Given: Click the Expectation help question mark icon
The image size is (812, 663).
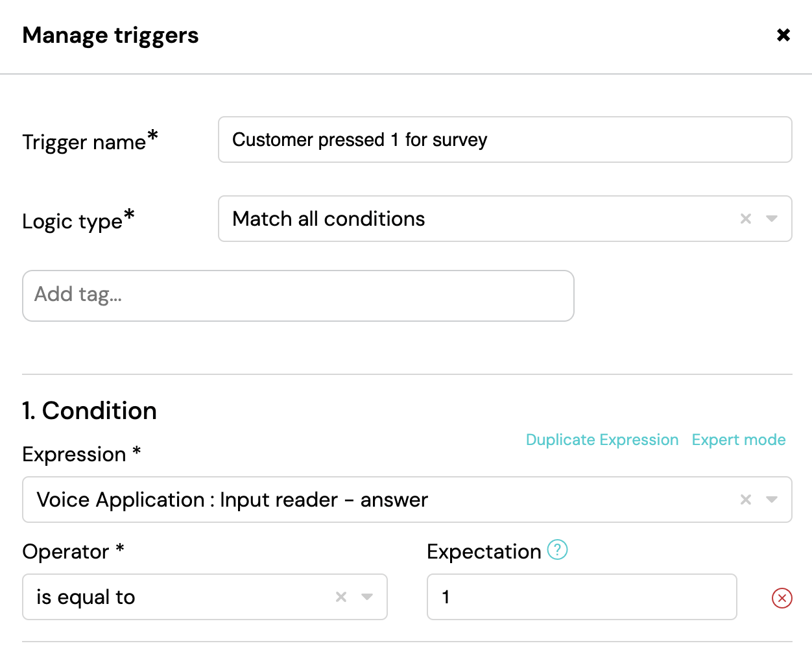Looking at the screenshot, I should (x=557, y=550).
